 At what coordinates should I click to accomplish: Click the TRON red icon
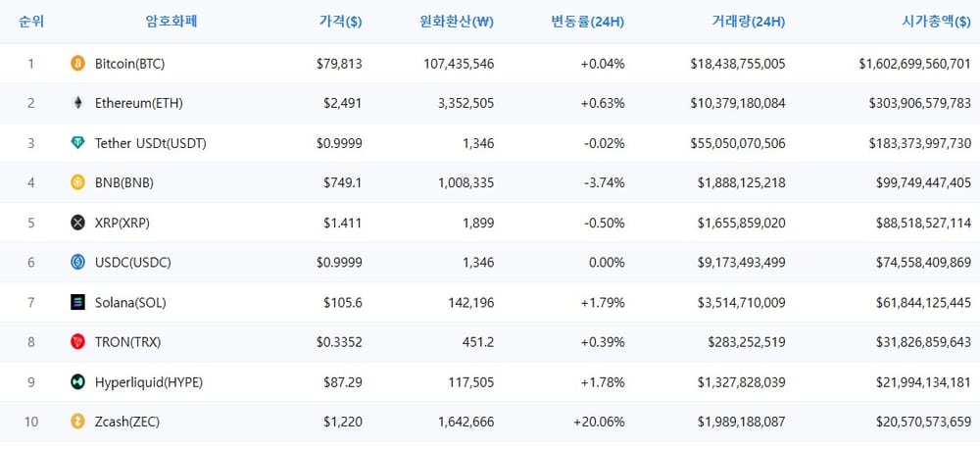(77, 342)
